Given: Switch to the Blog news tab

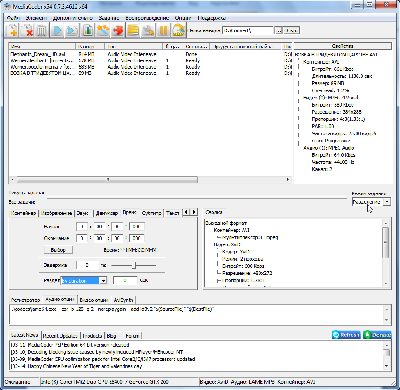Looking at the screenshot, I should click(x=111, y=336).
